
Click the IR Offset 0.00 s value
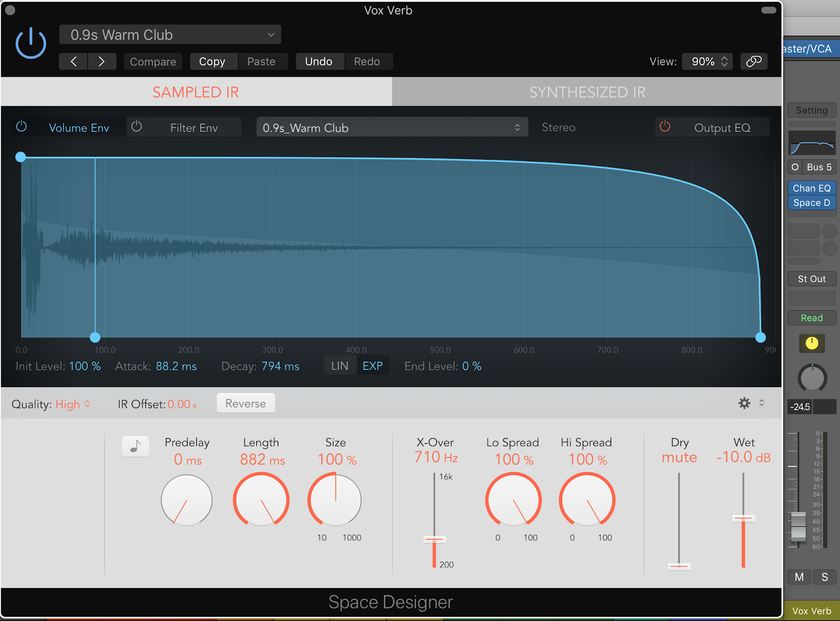point(182,404)
